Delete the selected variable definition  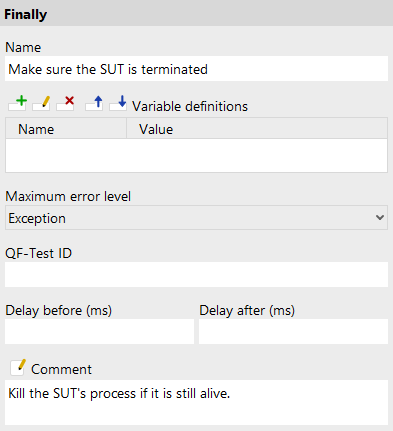(65, 103)
